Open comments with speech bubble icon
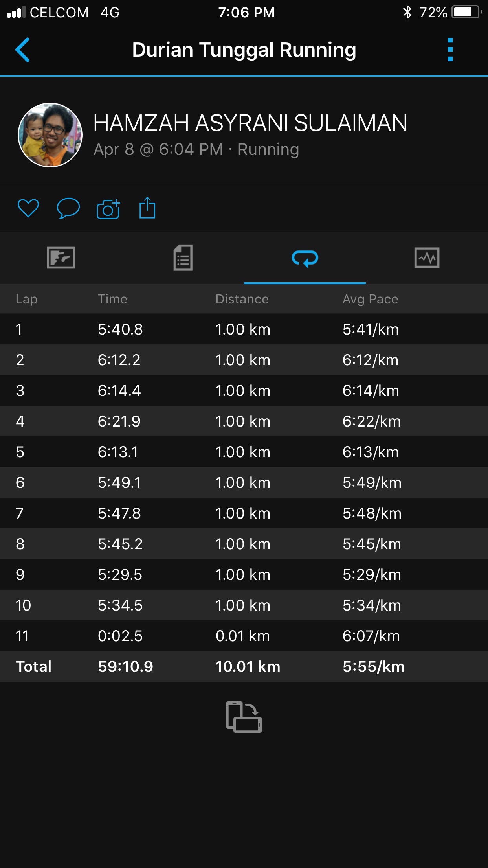Screen dimensions: 488x868 click(x=68, y=208)
